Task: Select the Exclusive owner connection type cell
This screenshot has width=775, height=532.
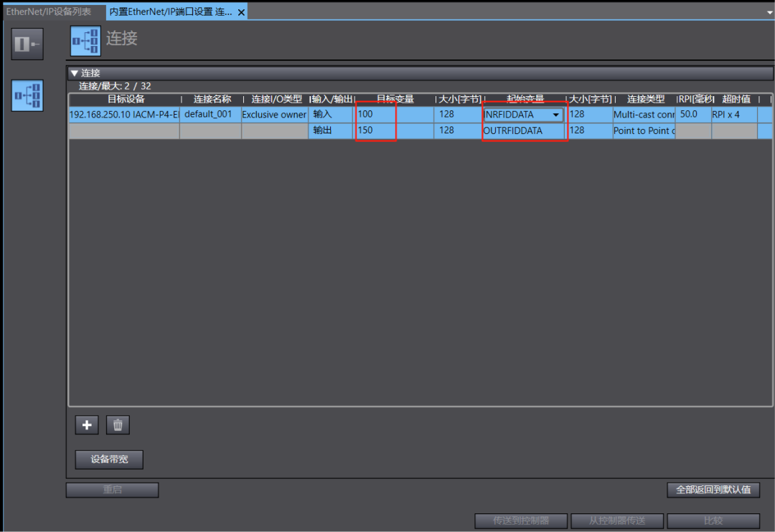Action: 274,115
